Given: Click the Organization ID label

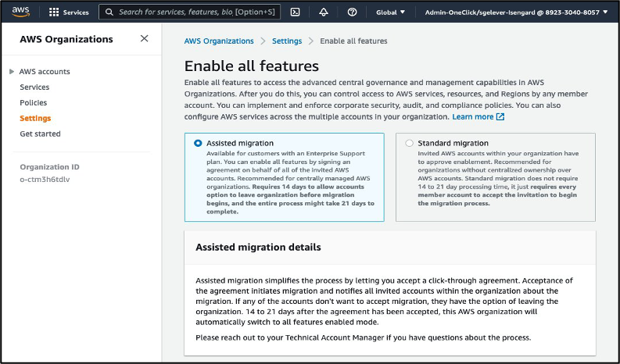Looking at the screenshot, I should 49,167.
